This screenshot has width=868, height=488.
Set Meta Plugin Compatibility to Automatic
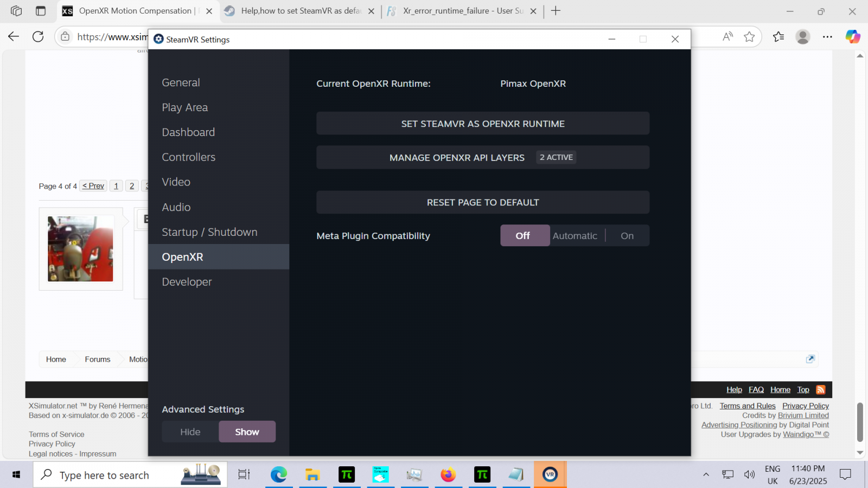click(575, 236)
